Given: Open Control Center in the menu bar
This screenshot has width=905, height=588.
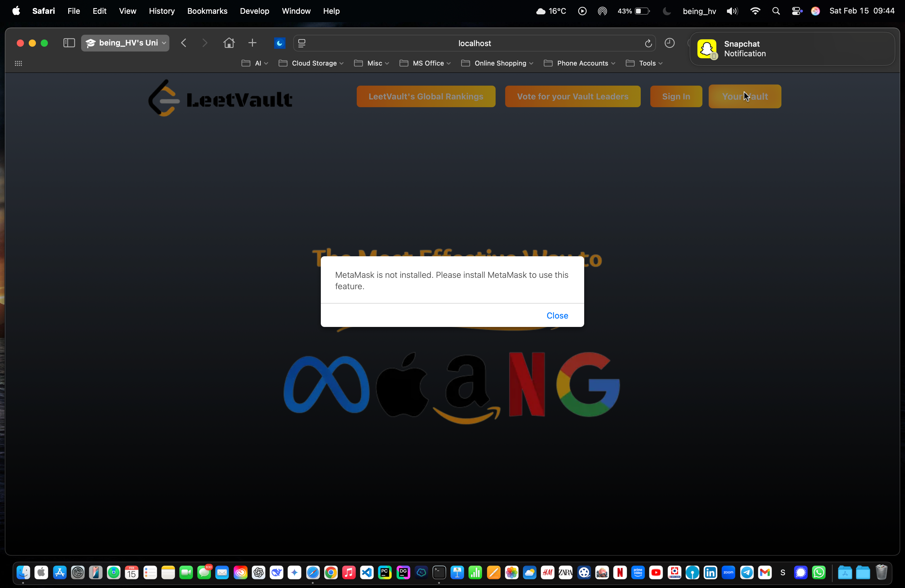Looking at the screenshot, I should [797, 11].
